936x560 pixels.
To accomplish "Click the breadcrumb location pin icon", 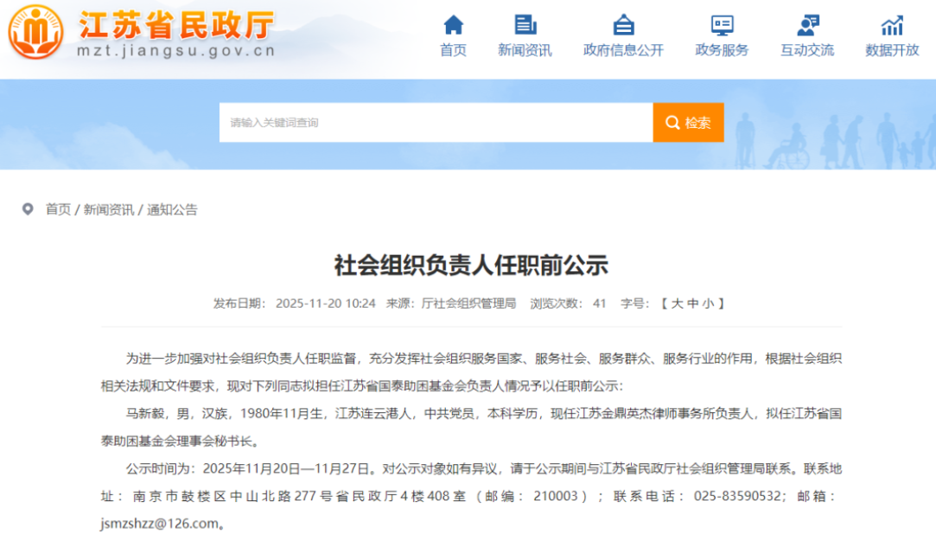I will coord(28,209).
